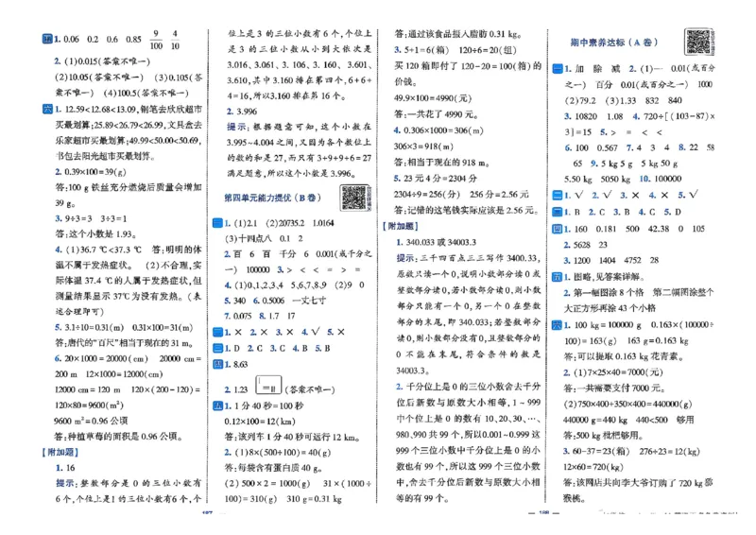Click the small box diagram beside '2. 1.23'
The image size is (756, 535).
point(268,386)
